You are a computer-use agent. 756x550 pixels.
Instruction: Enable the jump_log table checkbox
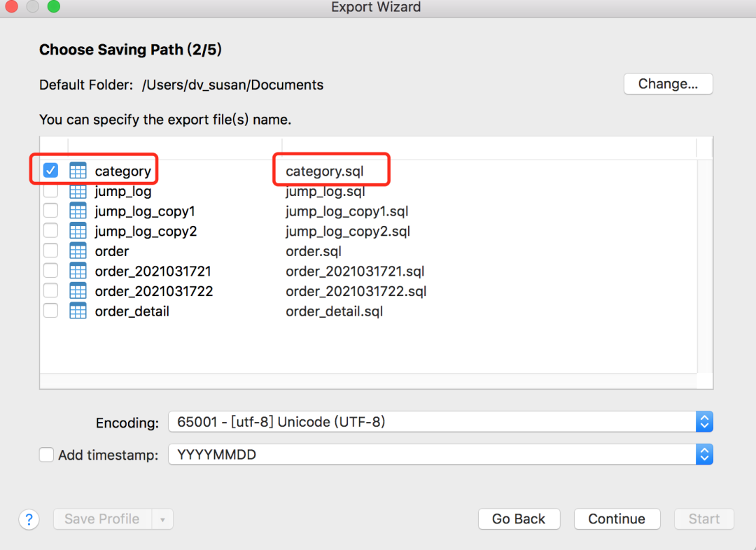(x=50, y=191)
